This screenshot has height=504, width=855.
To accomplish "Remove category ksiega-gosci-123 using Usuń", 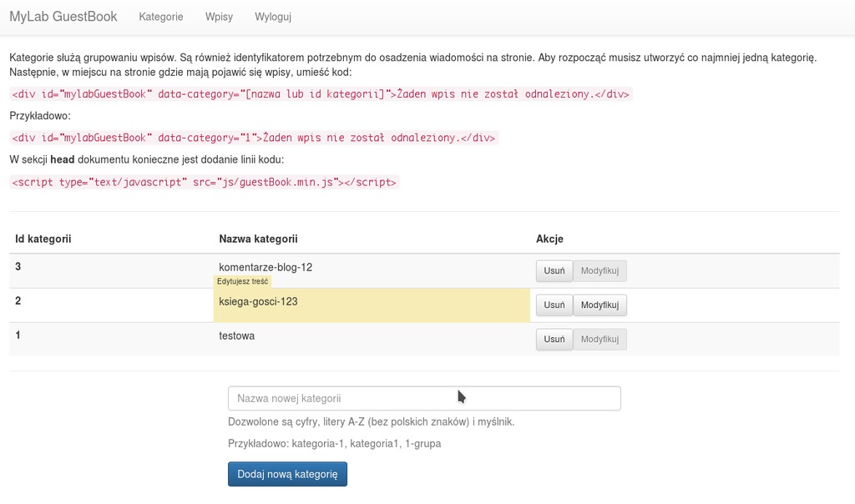I will 554,305.
